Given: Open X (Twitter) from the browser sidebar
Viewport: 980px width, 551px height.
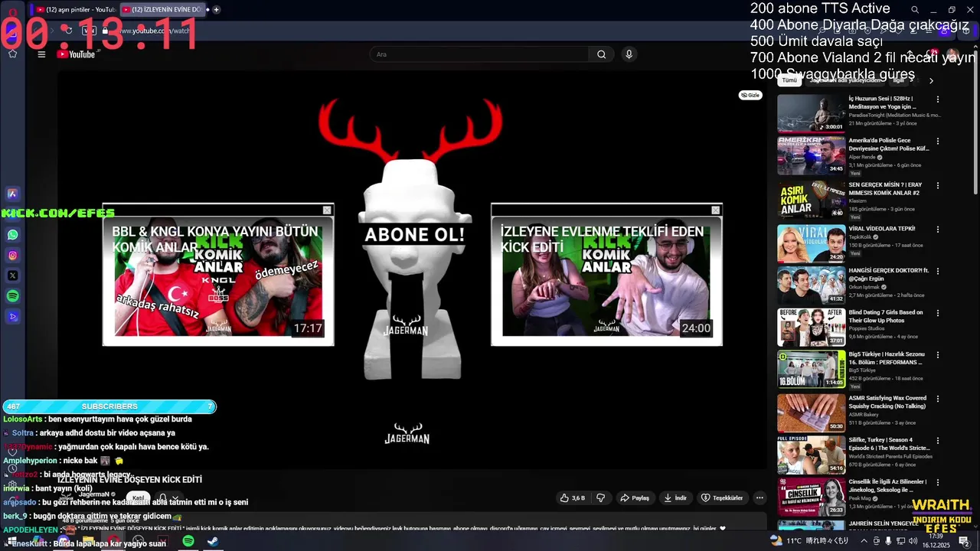Looking at the screenshot, I should pos(12,275).
